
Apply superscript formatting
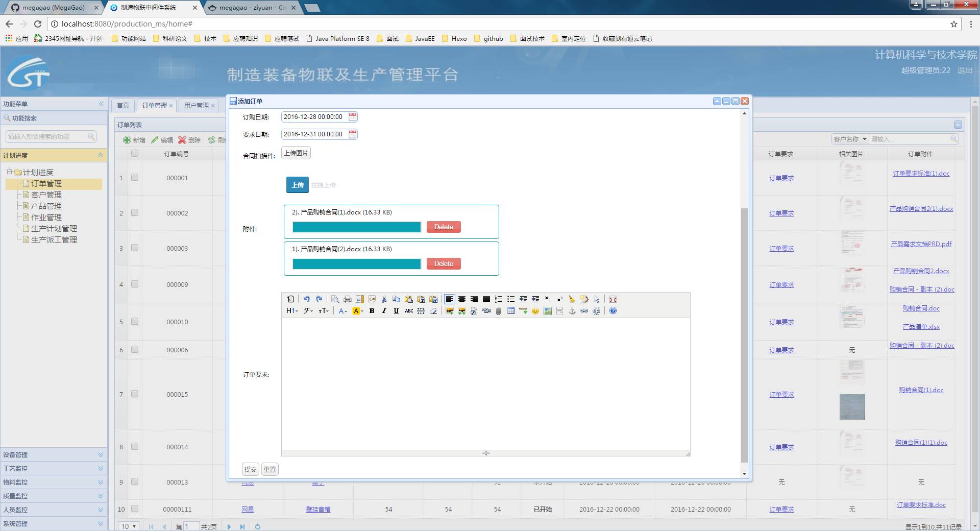pos(560,299)
